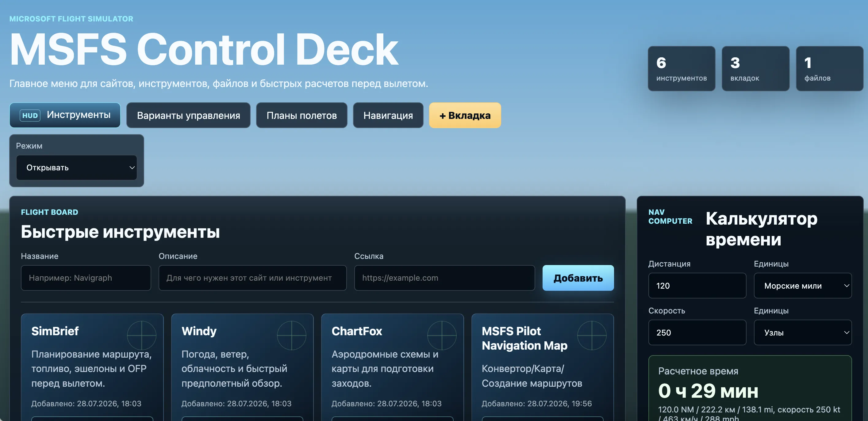Click the crosshair icon on Windy card
868x421 pixels.
pyautogui.click(x=291, y=335)
